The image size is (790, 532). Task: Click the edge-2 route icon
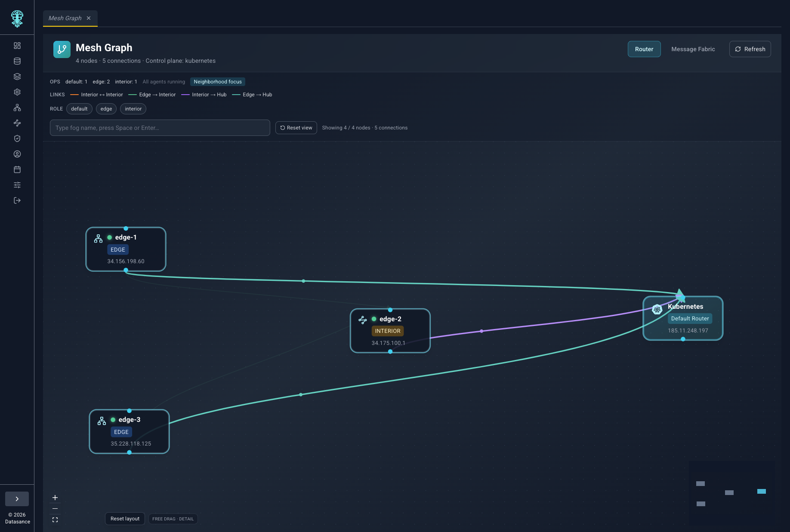click(x=363, y=320)
